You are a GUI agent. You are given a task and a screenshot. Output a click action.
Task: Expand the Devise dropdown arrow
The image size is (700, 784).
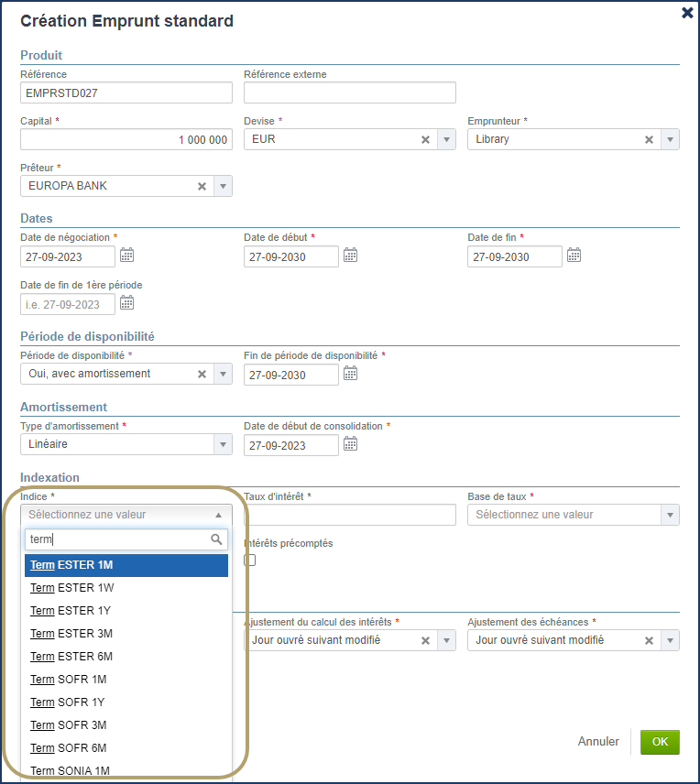pyautogui.click(x=446, y=139)
